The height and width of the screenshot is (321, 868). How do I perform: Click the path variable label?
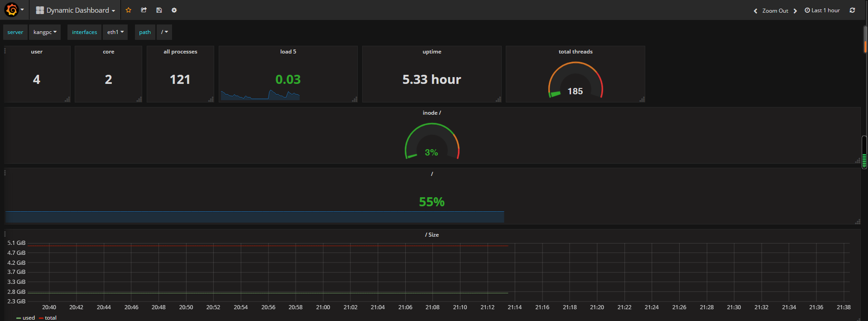[x=145, y=32]
